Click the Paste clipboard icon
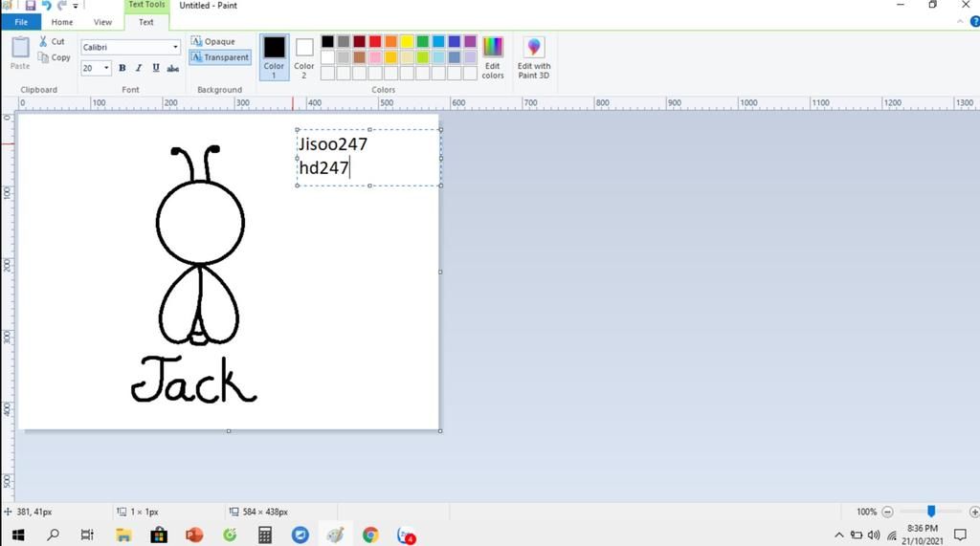Screen dimensions: 980x546 [x=20, y=53]
